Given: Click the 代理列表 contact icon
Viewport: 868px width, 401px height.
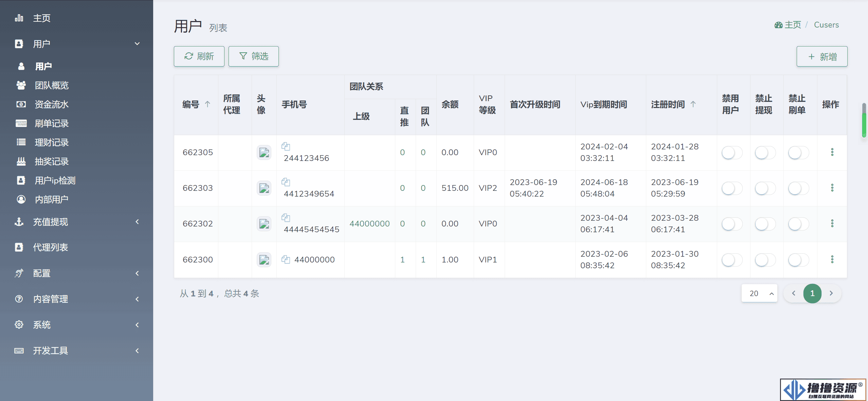Looking at the screenshot, I should (19, 247).
